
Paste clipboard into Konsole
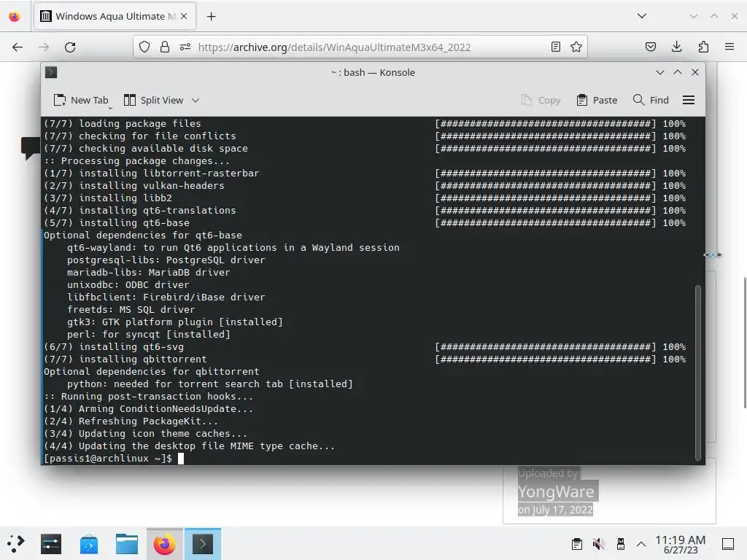pos(597,101)
